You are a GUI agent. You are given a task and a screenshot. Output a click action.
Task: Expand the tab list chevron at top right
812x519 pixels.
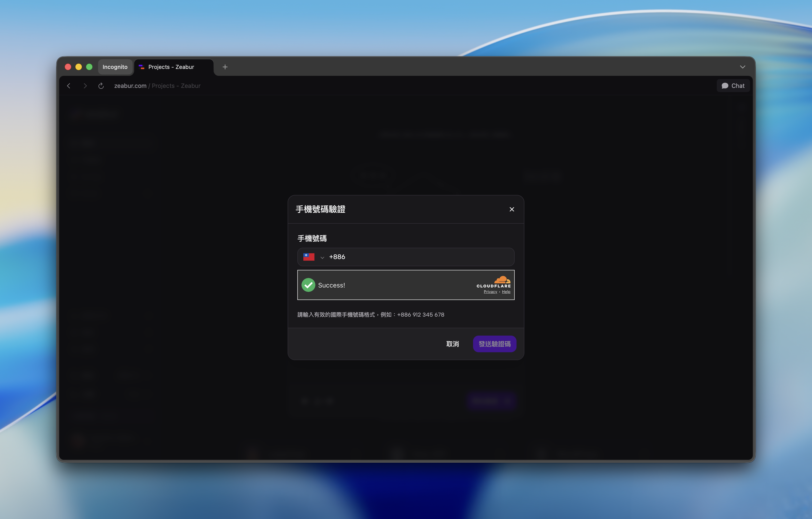point(743,67)
